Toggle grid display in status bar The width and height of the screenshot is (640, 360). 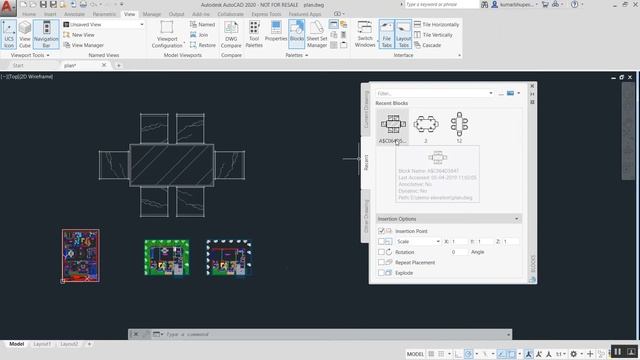point(431,354)
